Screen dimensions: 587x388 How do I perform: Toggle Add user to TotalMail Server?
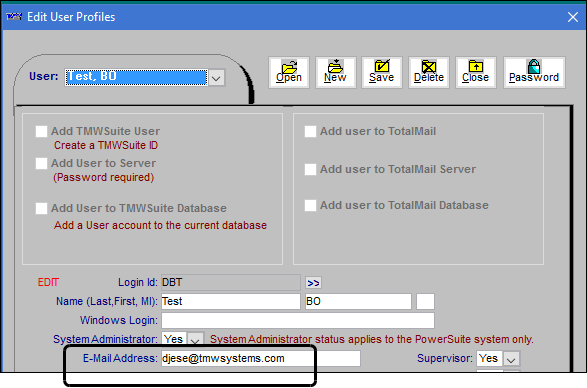[310, 169]
